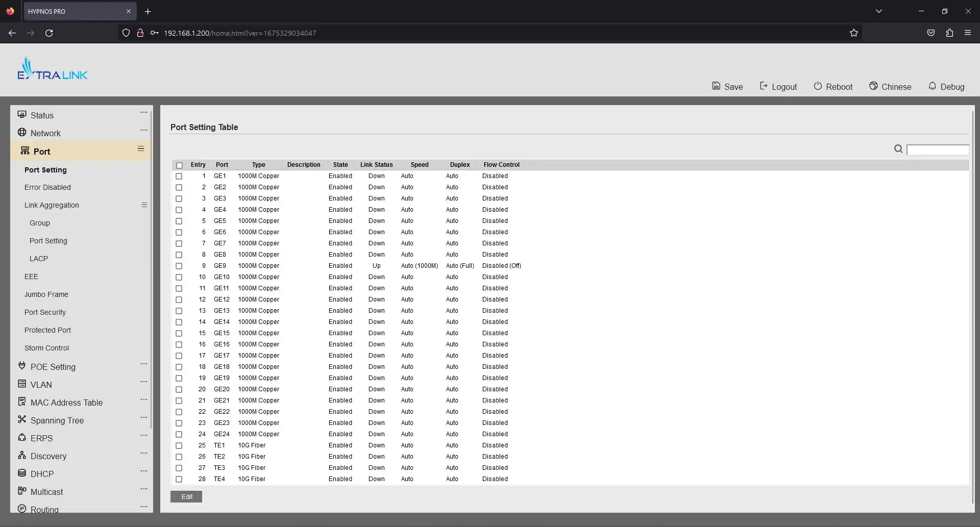The image size is (980, 527).
Task: Click the search magnifier icon above table
Action: (898, 149)
